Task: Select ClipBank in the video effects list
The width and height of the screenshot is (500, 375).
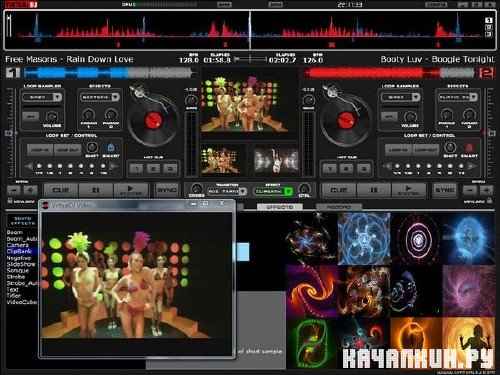Action: point(19,251)
